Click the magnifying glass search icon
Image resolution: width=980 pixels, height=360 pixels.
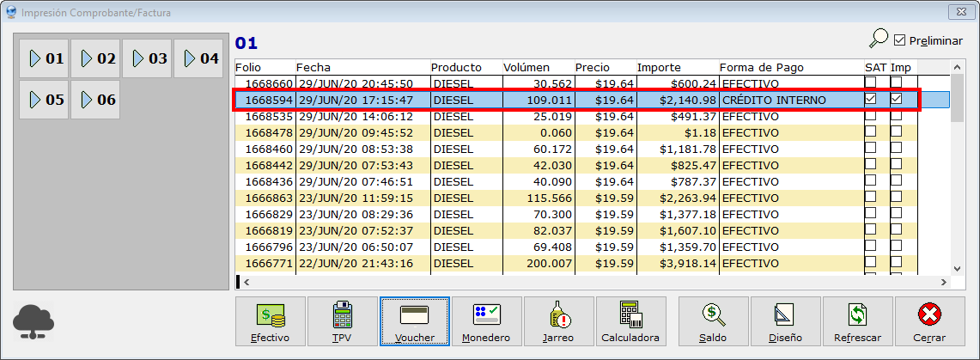click(878, 39)
